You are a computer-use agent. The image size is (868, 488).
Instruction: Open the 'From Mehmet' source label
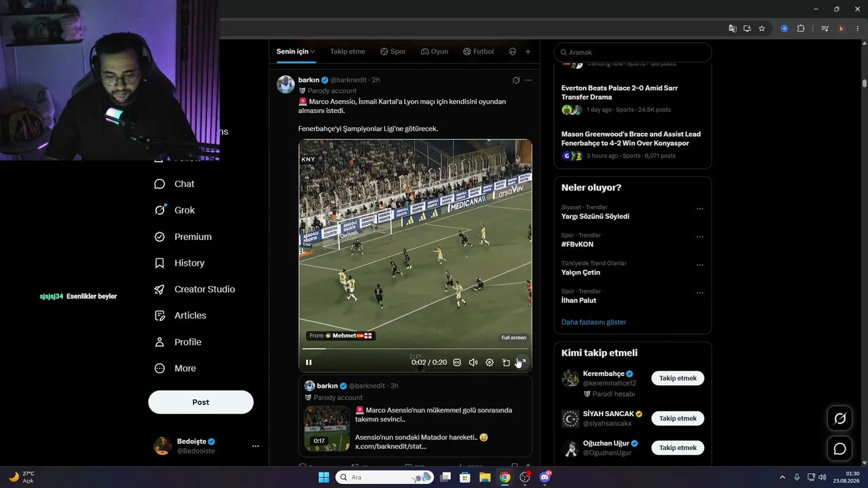(x=340, y=335)
